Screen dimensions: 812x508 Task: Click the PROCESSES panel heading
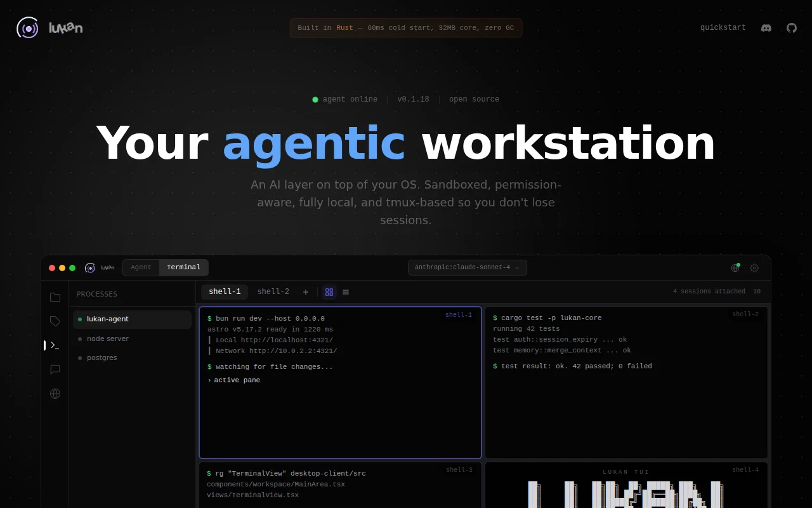[x=97, y=295]
